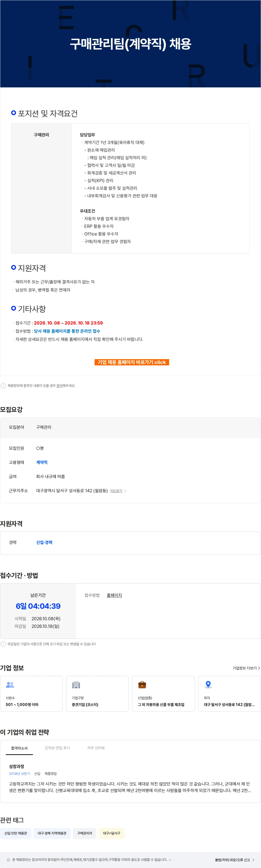Click the info icon beside 마감일 notice

3,644
